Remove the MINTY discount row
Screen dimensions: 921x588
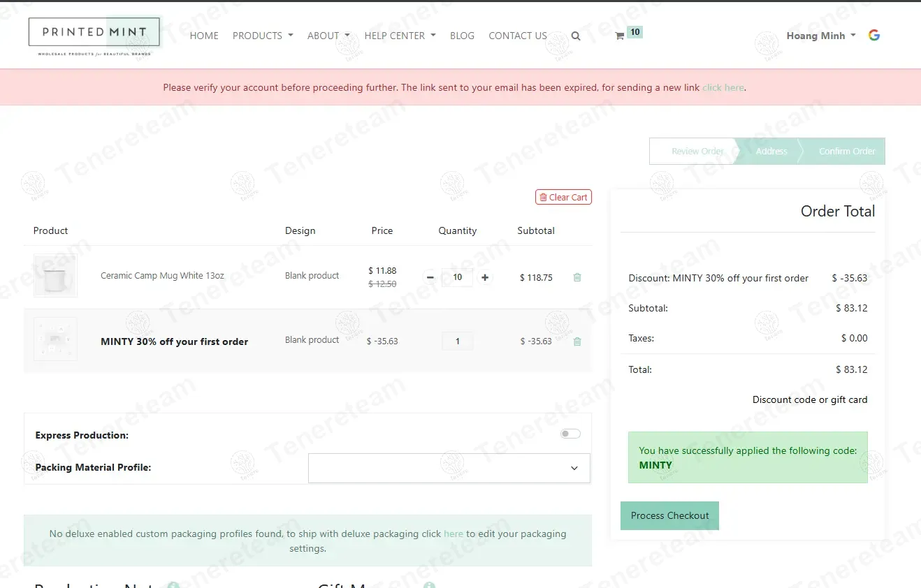pos(577,341)
